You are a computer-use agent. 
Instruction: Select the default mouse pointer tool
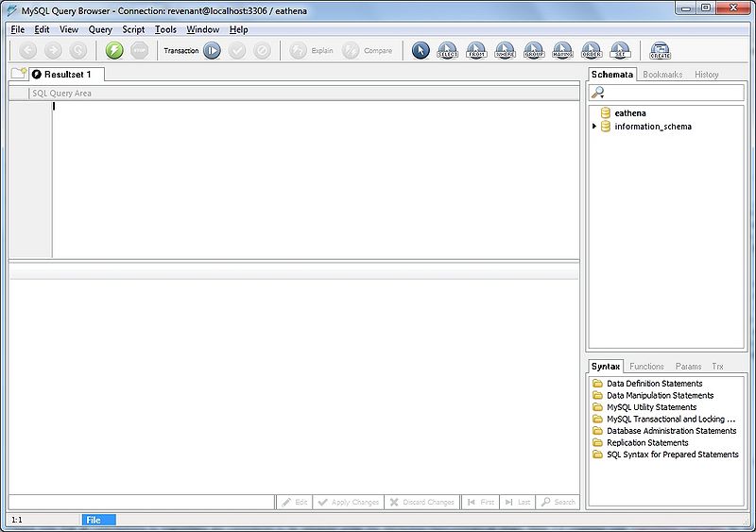pos(421,50)
